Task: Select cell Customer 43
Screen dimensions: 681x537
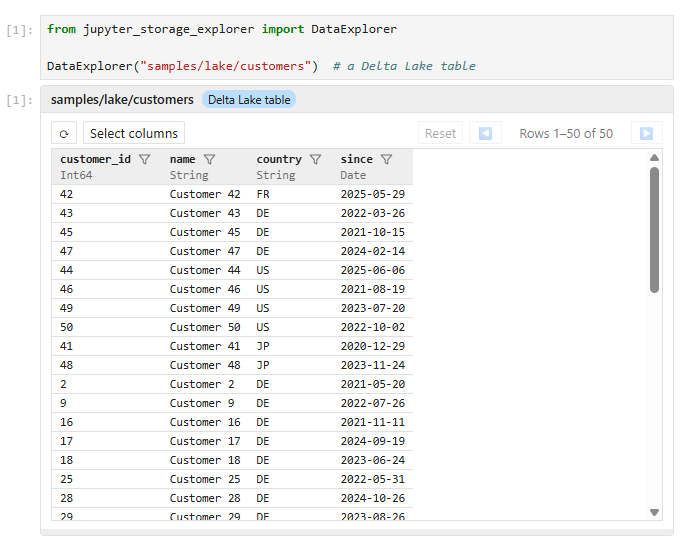Action: click(205, 213)
